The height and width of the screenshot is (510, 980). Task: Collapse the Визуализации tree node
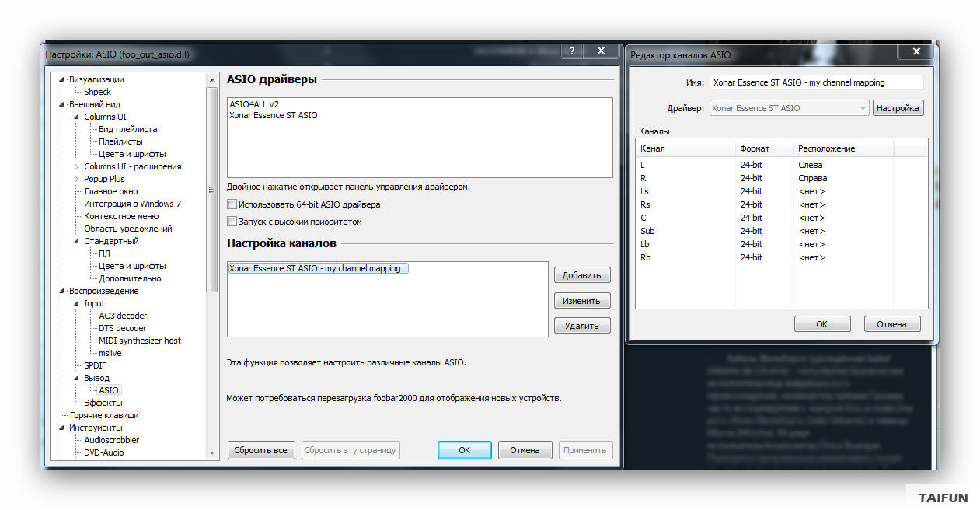click(62, 79)
